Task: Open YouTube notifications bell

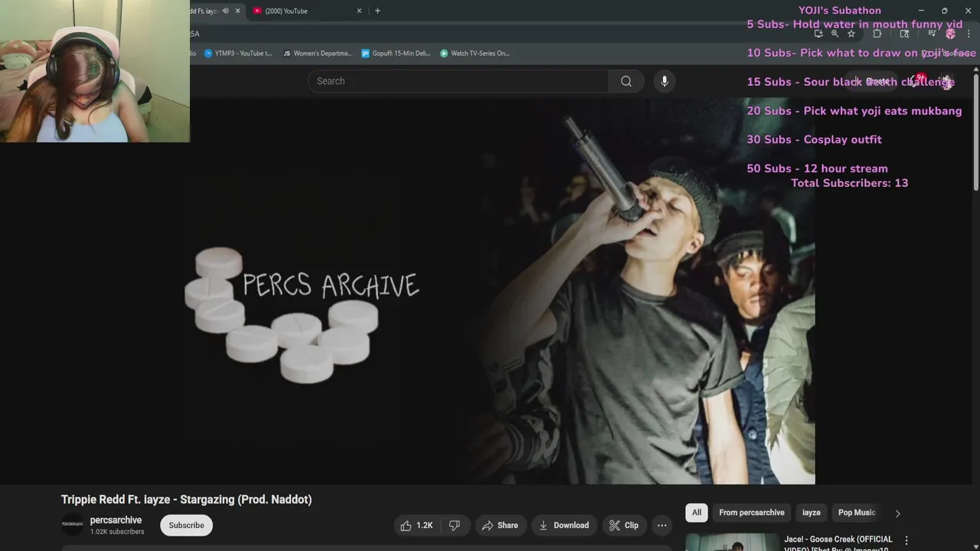Action: pos(917,81)
